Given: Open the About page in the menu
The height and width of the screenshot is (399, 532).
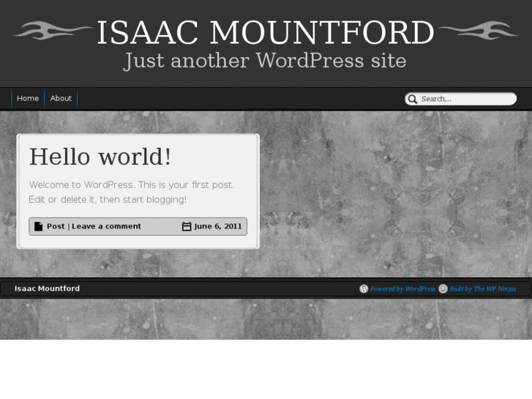Looking at the screenshot, I should [x=61, y=99].
